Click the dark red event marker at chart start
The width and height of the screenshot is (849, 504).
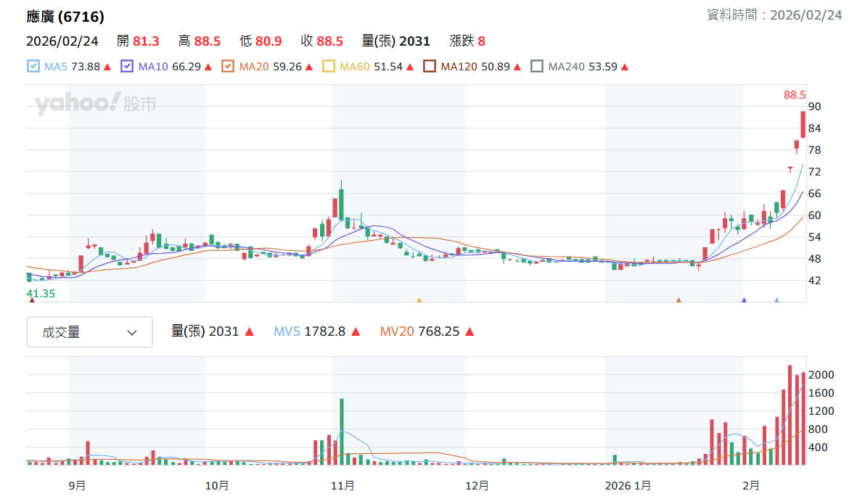32,299
